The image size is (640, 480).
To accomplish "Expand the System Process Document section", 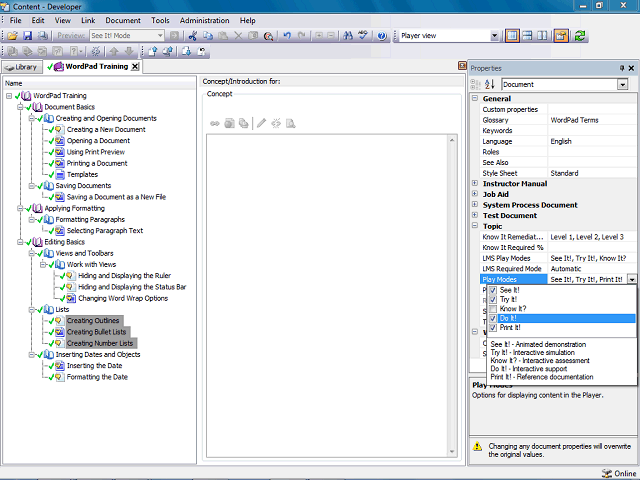I will [x=475, y=204].
